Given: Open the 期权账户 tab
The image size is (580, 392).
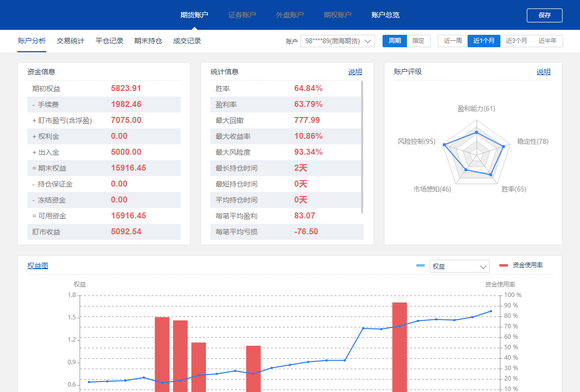Looking at the screenshot, I should pyautogui.click(x=337, y=15).
